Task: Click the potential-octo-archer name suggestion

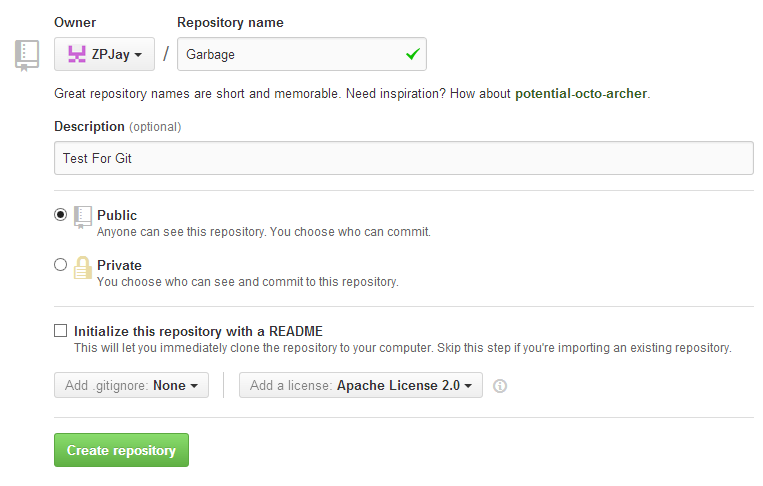Action: (x=581, y=94)
